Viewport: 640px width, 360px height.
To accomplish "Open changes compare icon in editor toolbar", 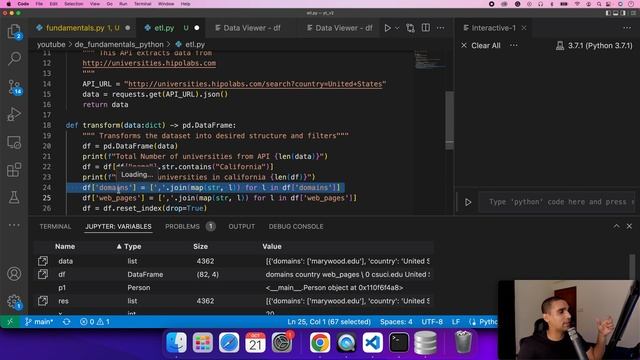I will [410, 28].
